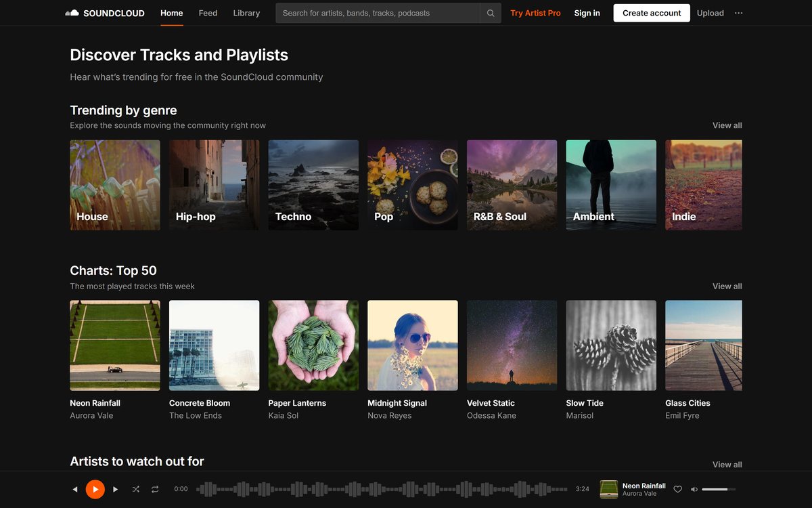Click the Glass Cities track title

687,403
